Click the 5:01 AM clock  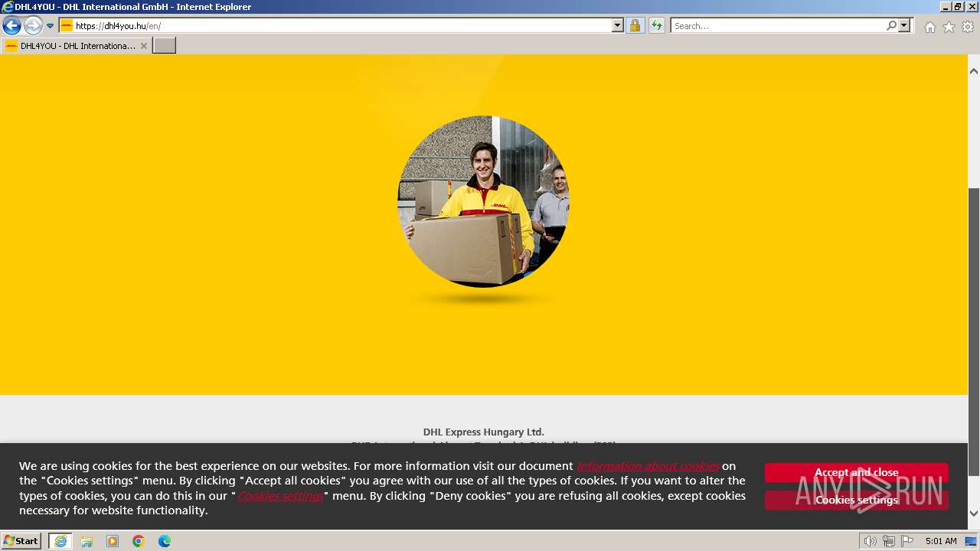[941, 541]
